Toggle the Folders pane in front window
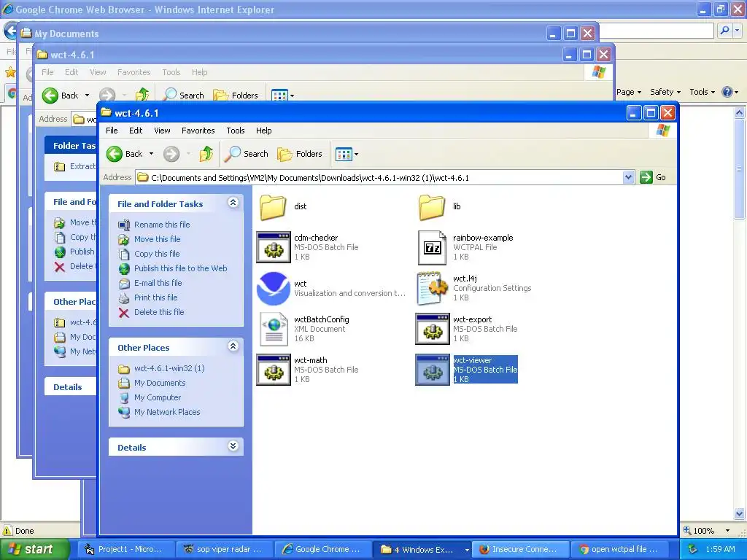Image resolution: width=747 pixels, height=560 pixels. point(300,154)
